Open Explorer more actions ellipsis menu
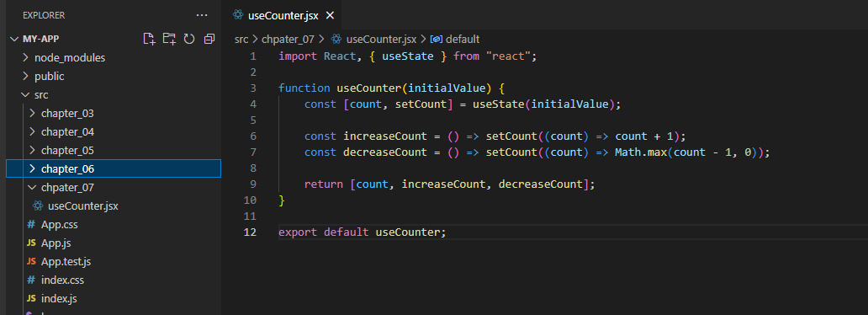The width and height of the screenshot is (868, 315). tap(202, 15)
